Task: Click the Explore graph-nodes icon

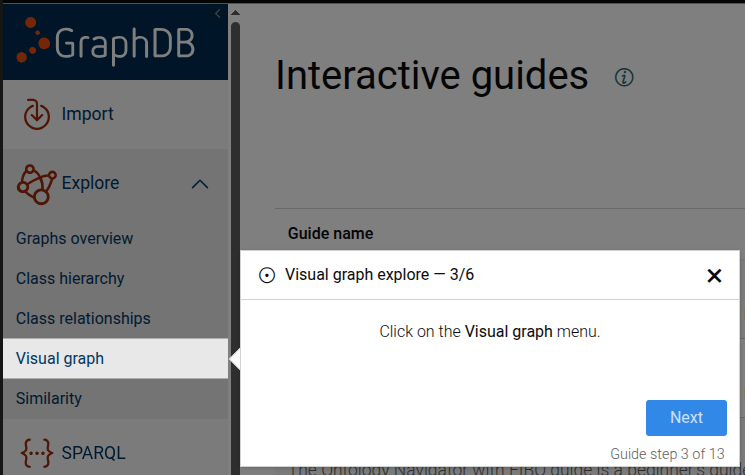Action: pos(37,184)
